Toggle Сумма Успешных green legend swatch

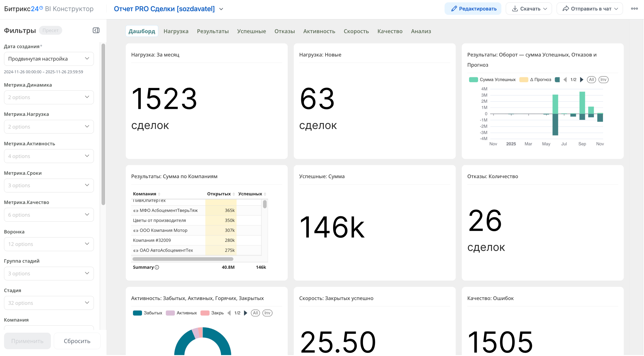[x=473, y=80]
